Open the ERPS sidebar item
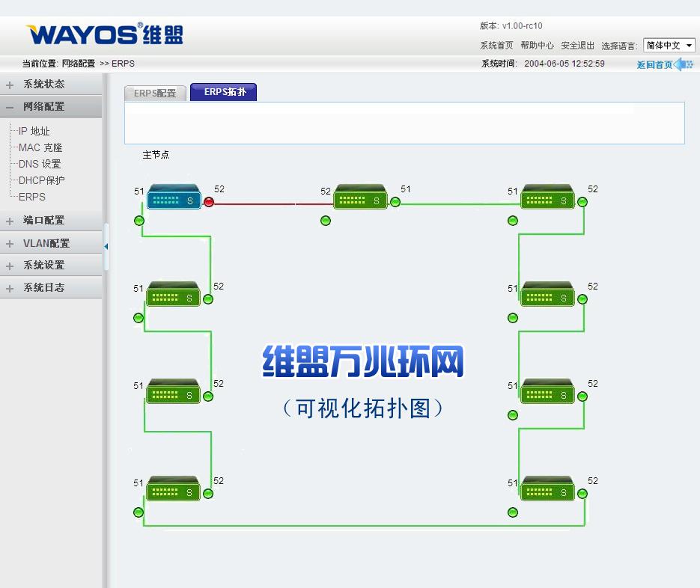Image resolution: width=700 pixels, height=588 pixels. (x=32, y=197)
